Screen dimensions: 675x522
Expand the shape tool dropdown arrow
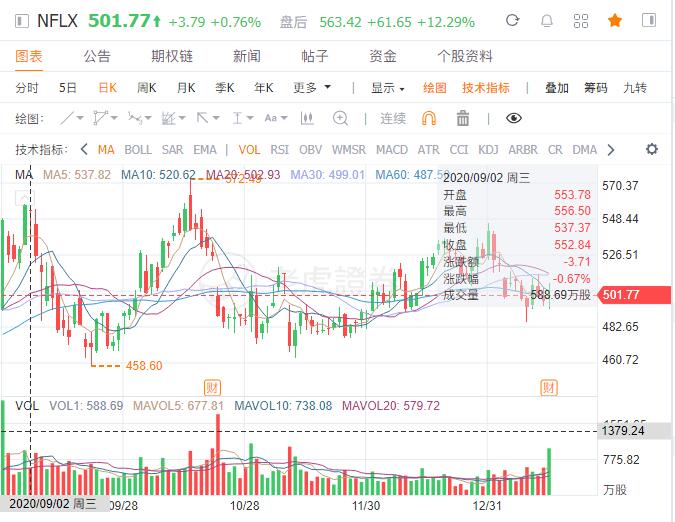(x=114, y=118)
